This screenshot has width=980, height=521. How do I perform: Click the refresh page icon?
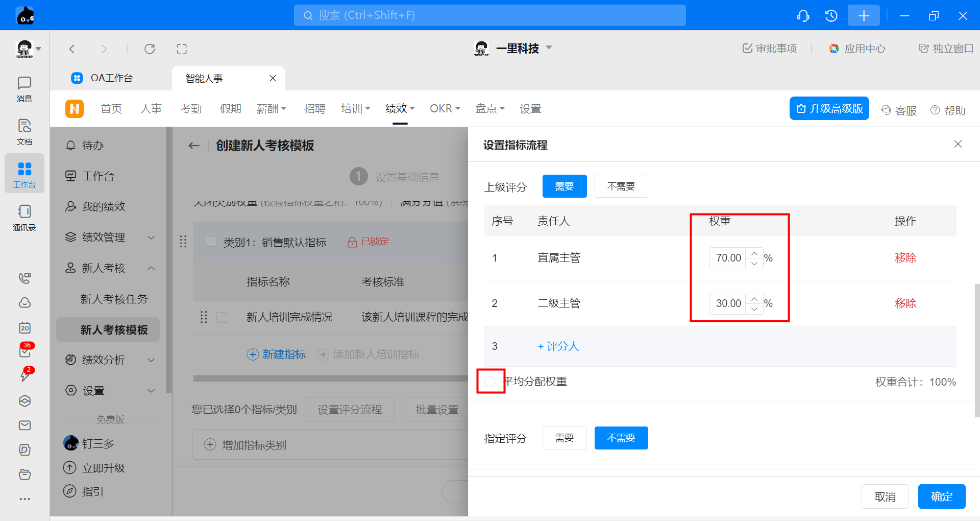150,49
